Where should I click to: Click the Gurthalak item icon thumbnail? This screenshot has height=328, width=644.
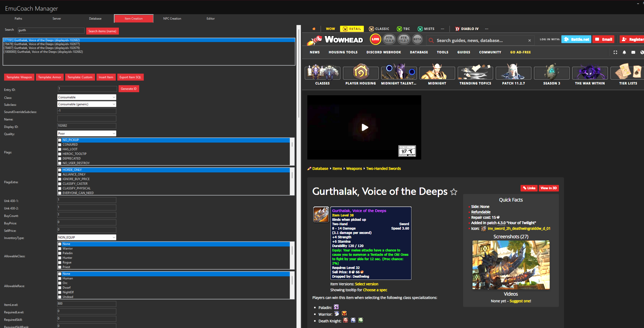(321, 214)
